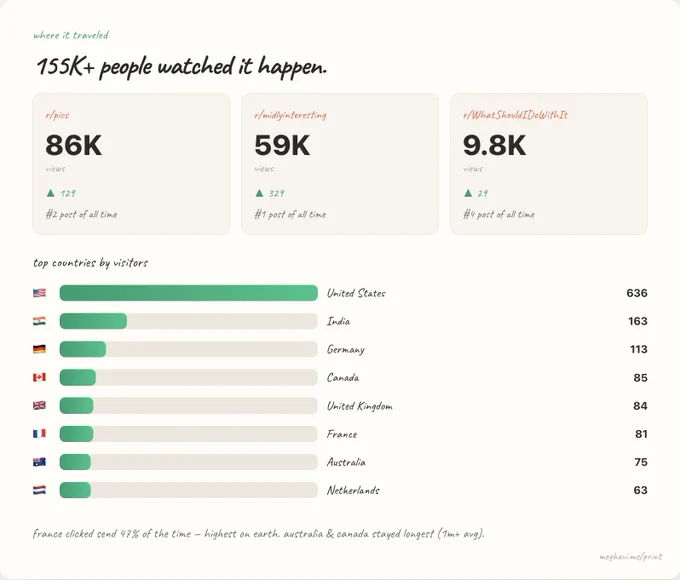Image resolution: width=680 pixels, height=580 pixels.
Task: Click the Canada flag icon
Action: click(39, 377)
